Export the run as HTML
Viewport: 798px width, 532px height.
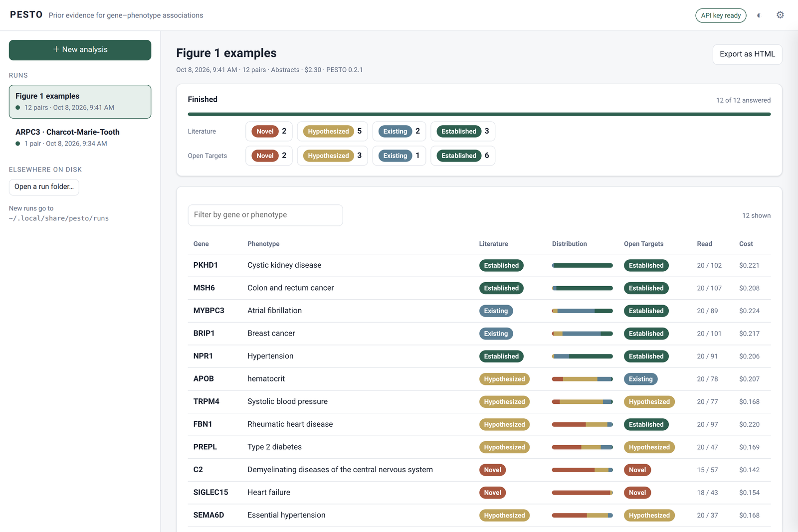[x=747, y=54]
